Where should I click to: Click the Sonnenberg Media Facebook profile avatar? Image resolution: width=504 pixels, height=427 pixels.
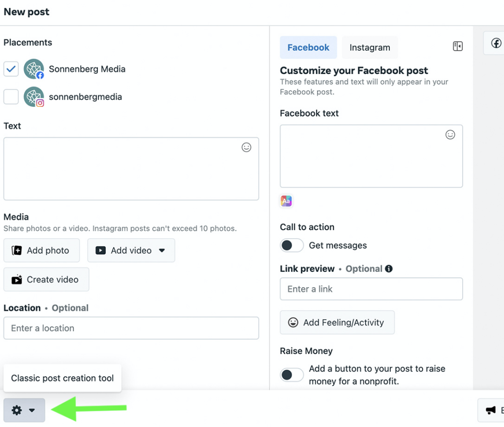tap(33, 69)
